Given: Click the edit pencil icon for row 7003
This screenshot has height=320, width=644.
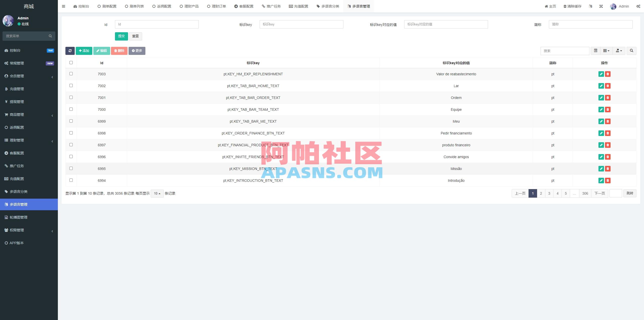Looking at the screenshot, I should [601, 74].
